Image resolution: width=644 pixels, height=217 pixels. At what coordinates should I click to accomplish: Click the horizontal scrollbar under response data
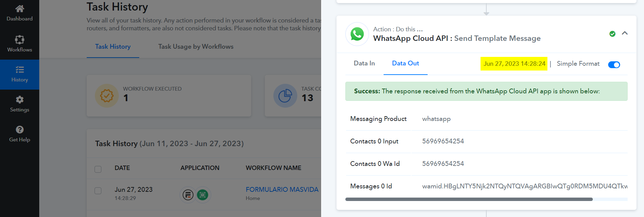[469, 199]
